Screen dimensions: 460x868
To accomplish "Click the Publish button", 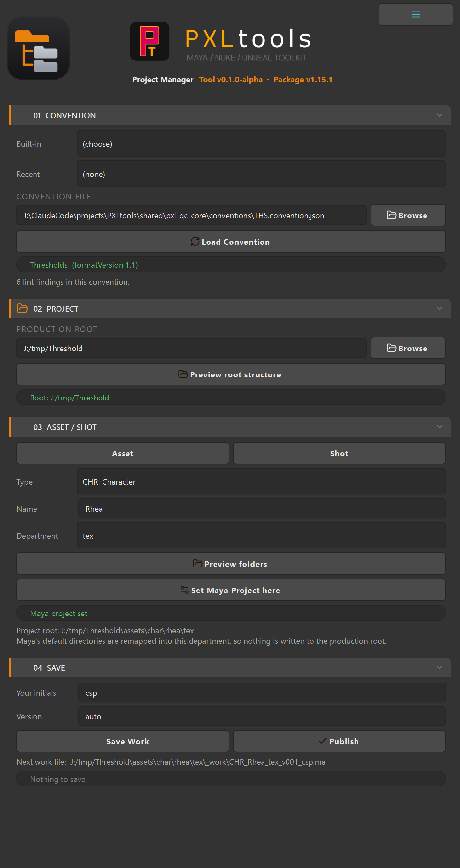I will point(339,741).
